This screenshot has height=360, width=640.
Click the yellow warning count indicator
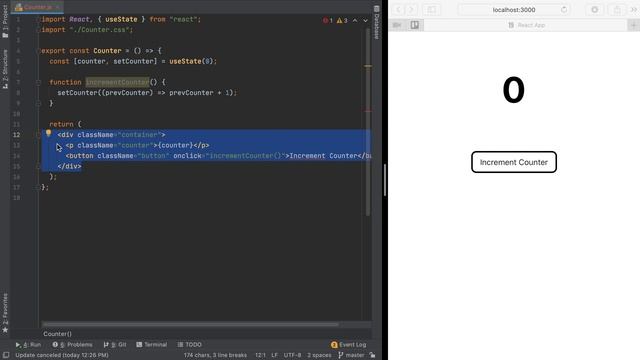[342, 20]
